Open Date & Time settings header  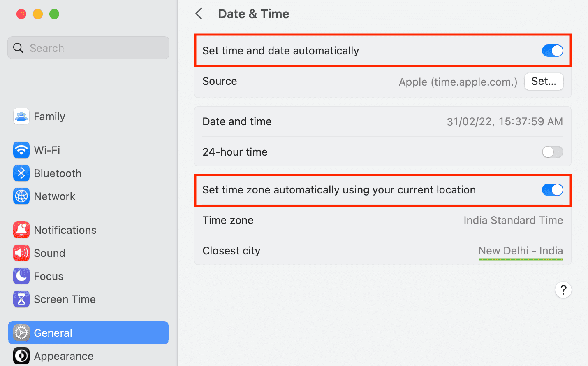253,14
